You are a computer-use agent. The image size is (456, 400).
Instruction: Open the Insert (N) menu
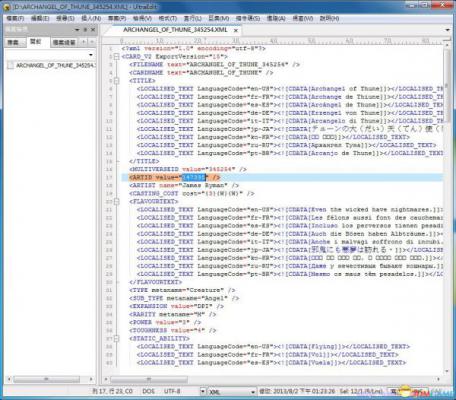(x=91, y=18)
